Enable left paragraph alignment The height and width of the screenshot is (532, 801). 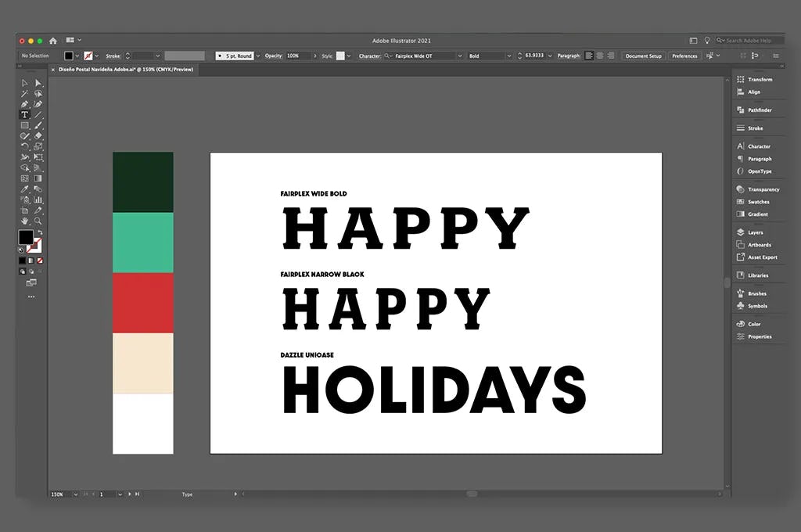[589, 56]
